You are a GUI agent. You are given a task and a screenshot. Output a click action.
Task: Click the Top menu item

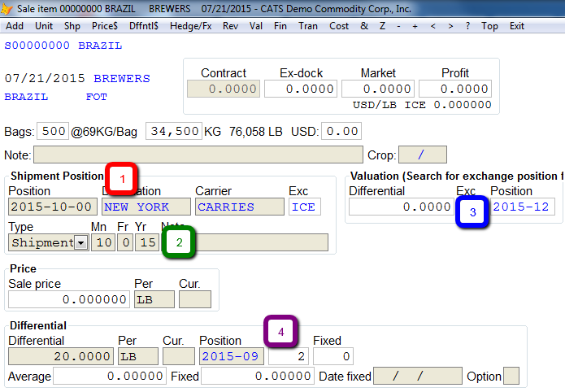tap(489, 26)
